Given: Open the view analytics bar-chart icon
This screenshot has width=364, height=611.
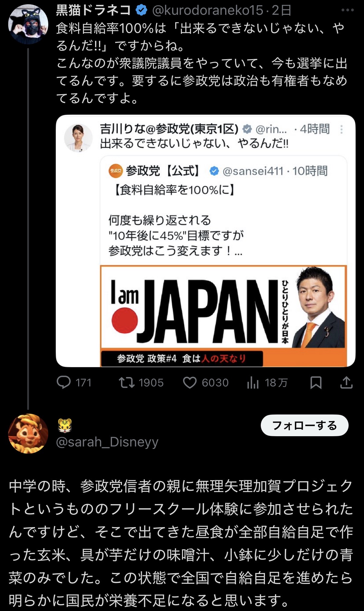Looking at the screenshot, I should click(253, 383).
